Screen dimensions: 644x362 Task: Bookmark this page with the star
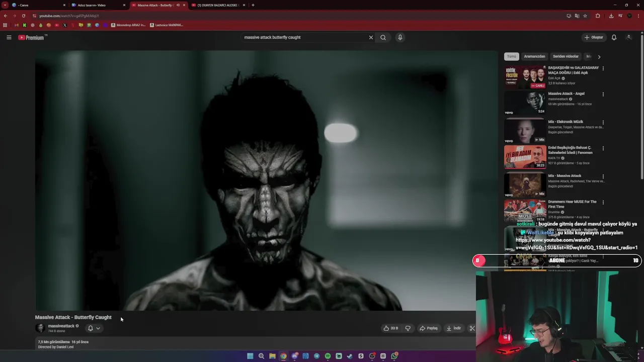pos(585,16)
